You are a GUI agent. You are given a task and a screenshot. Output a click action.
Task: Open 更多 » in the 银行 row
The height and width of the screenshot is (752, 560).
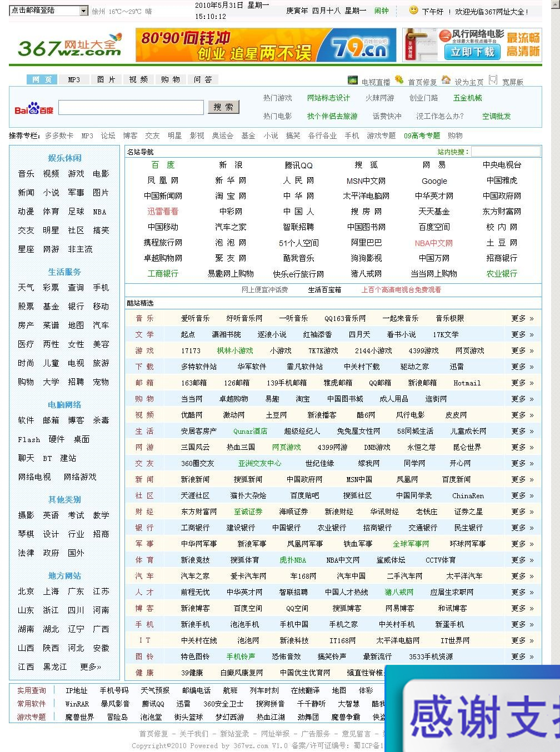pos(522,528)
